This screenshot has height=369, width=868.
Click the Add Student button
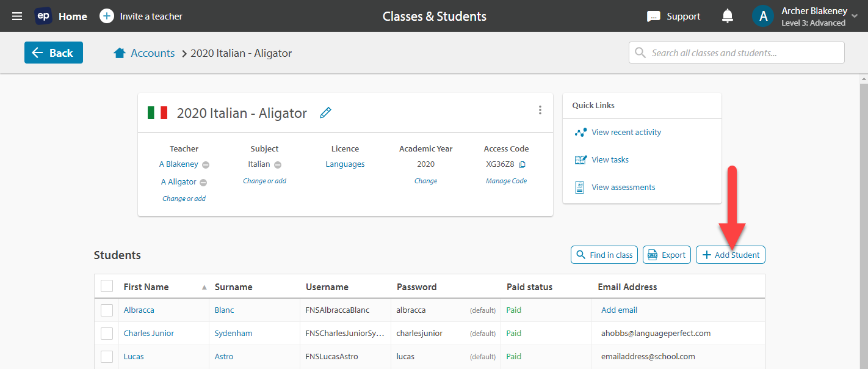pyautogui.click(x=730, y=255)
